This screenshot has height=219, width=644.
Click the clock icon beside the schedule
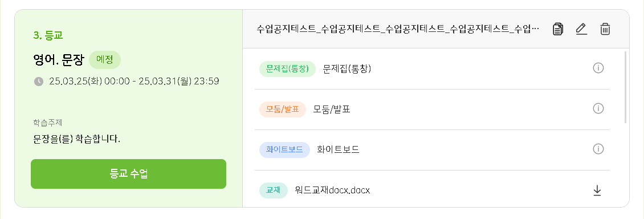pyautogui.click(x=38, y=82)
